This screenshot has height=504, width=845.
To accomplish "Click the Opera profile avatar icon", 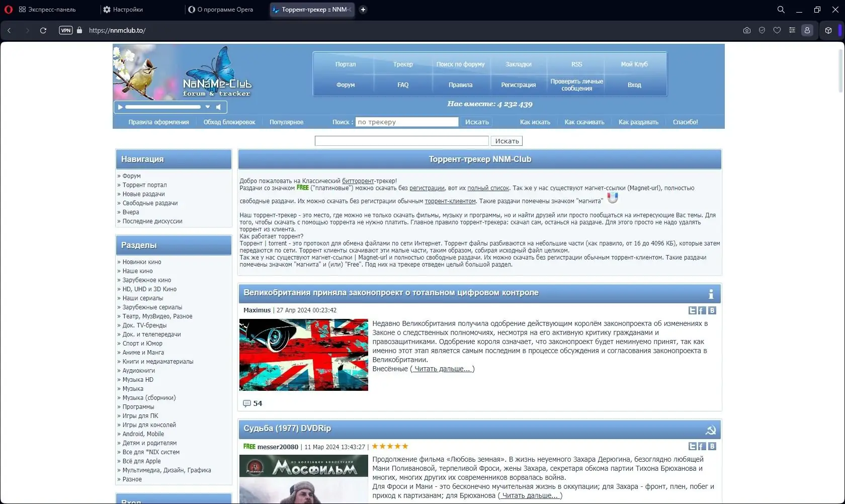I will tap(807, 30).
